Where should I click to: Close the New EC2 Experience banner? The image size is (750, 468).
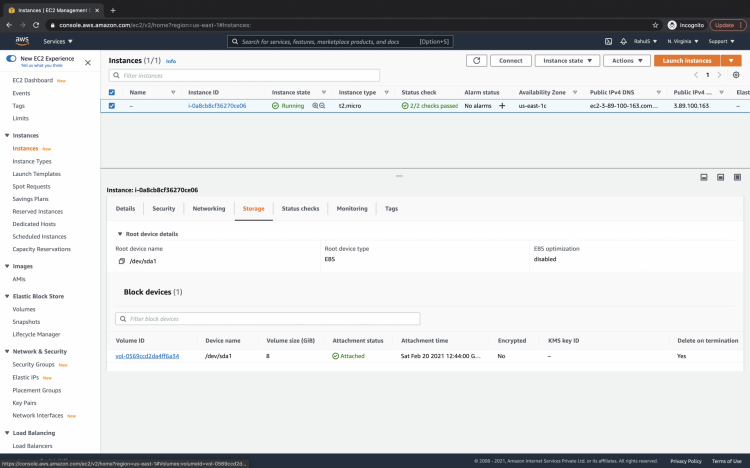88,63
